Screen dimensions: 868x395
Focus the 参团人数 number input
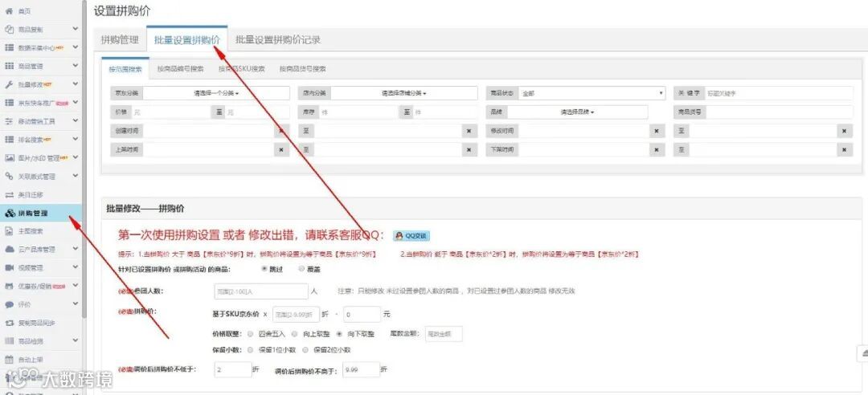[260, 291]
